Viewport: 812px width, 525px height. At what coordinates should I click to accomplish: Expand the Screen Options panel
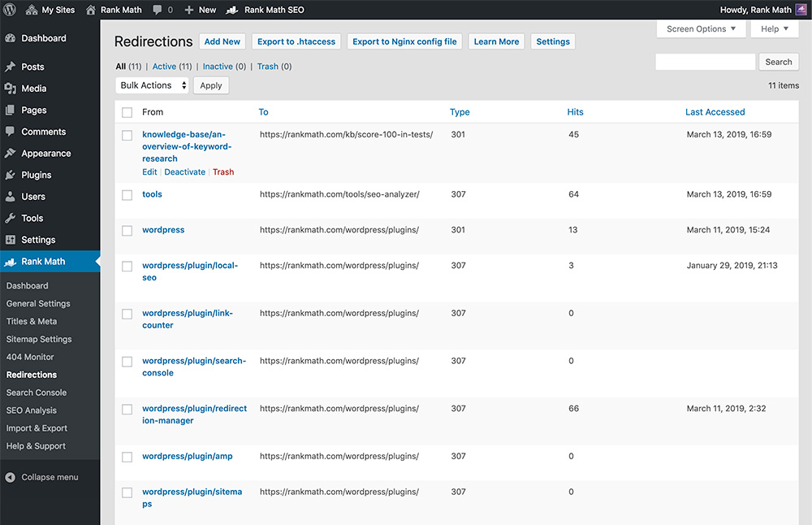click(701, 29)
